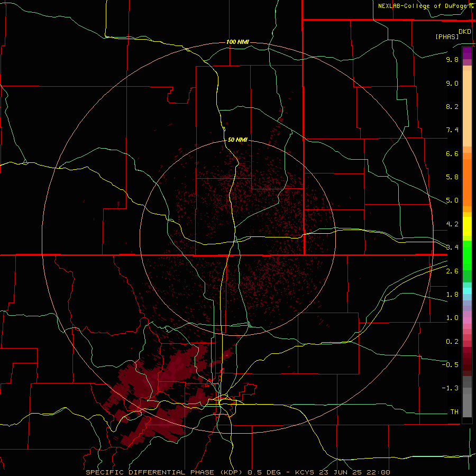Click the 9.8 value on the color scale

point(452,59)
